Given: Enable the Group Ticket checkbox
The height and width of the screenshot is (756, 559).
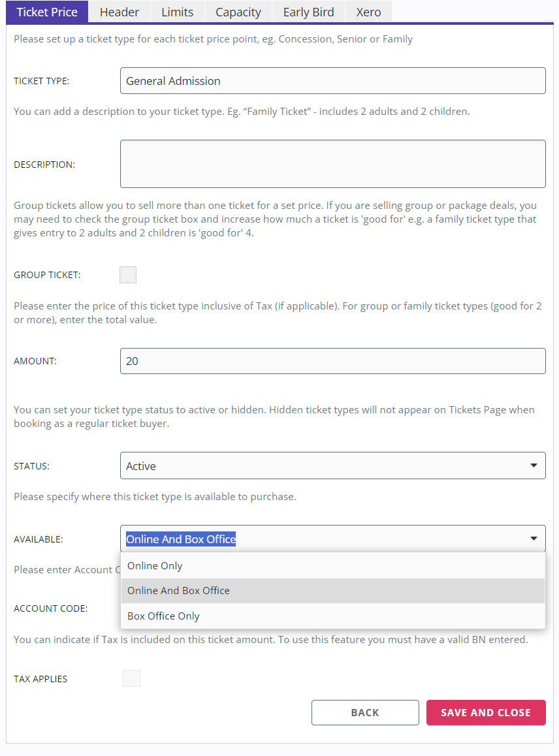Looking at the screenshot, I should [128, 275].
